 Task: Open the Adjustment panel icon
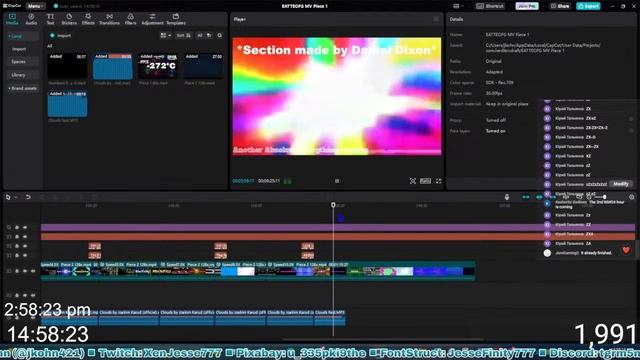tap(152, 16)
